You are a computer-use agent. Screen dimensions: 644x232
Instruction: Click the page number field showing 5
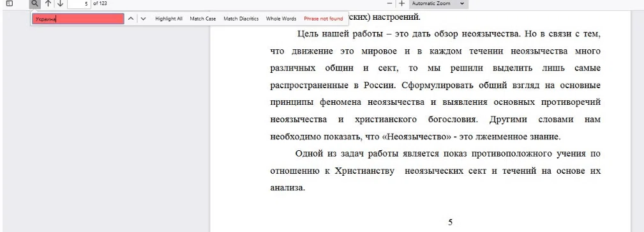tap(79, 4)
